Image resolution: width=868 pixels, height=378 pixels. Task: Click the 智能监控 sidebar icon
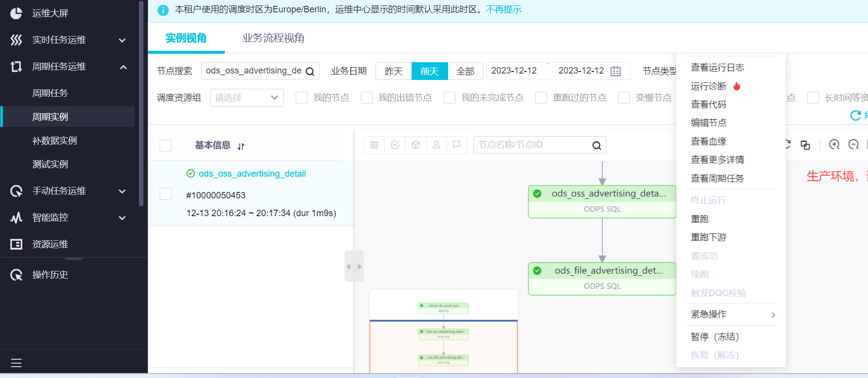(x=16, y=218)
